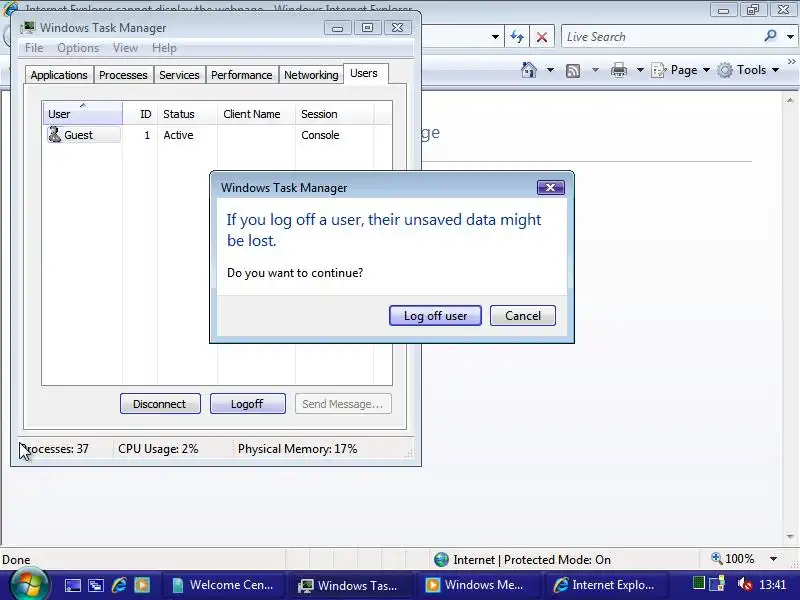Screen dimensions: 800x600
Task: Click the Internet Explorer Refresh icon
Action: tap(517, 37)
